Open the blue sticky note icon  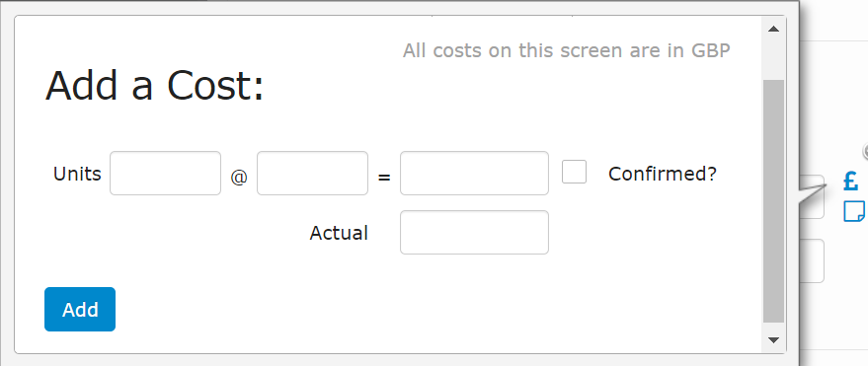tap(854, 211)
